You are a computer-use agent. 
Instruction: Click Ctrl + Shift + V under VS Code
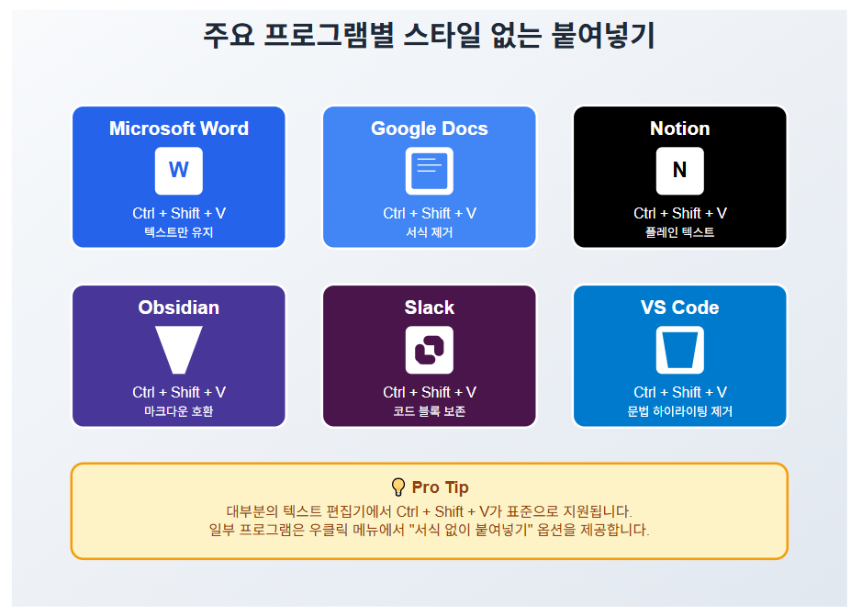[680, 393]
